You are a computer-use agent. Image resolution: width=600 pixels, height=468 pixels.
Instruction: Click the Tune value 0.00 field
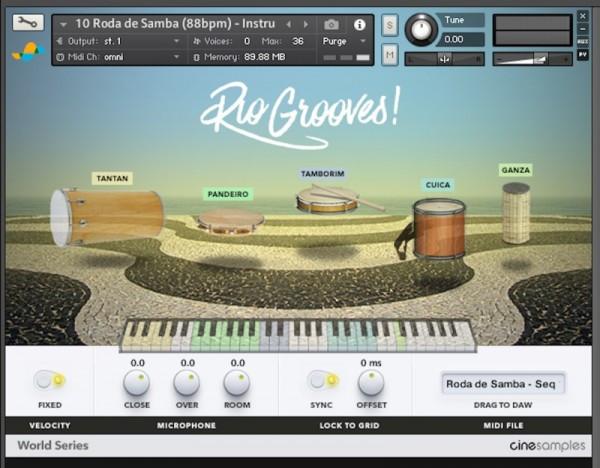[462, 39]
